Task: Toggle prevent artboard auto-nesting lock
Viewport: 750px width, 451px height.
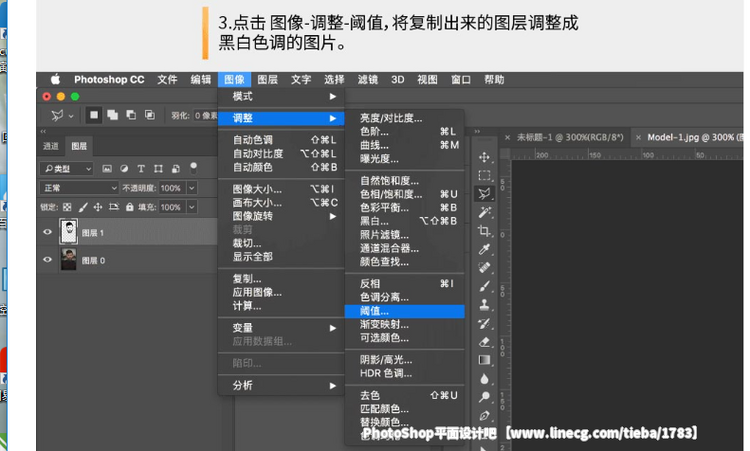Action: (x=113, y=207)
